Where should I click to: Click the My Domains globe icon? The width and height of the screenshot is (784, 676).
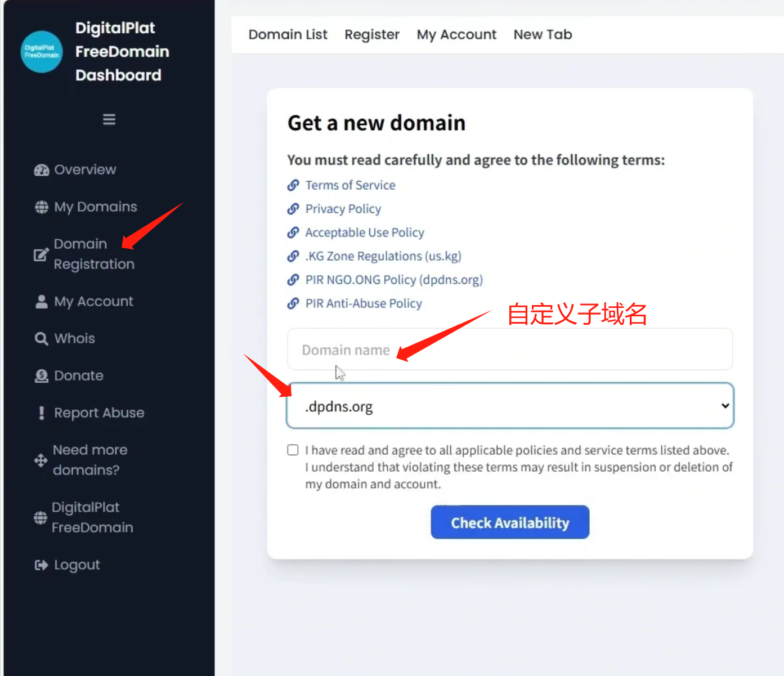click(x=42, y=207)
